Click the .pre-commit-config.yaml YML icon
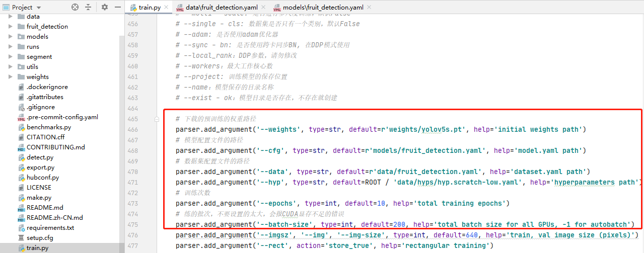The height and width of the screenshot is (253, 644). tap(21, 117)
